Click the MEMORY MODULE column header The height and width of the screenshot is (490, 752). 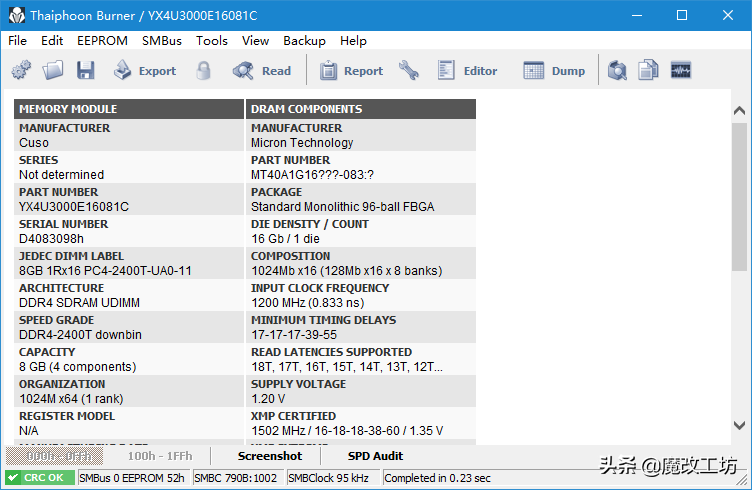point(129,109)
